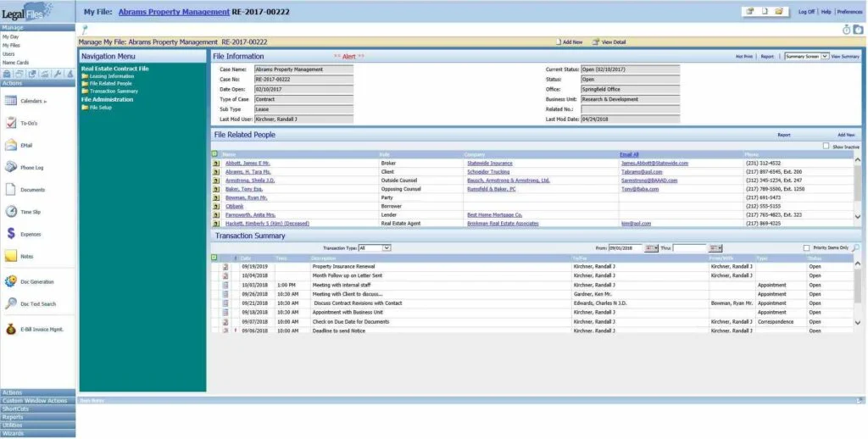
Task: Click the open folder icon in the header toolbar
Action: click(779, 11)
